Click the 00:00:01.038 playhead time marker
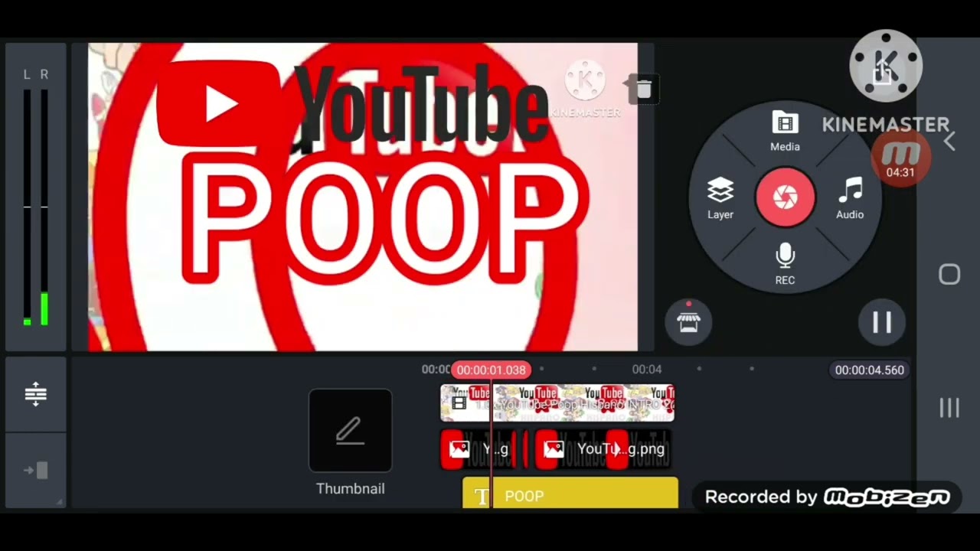 [x=491, y=370]
